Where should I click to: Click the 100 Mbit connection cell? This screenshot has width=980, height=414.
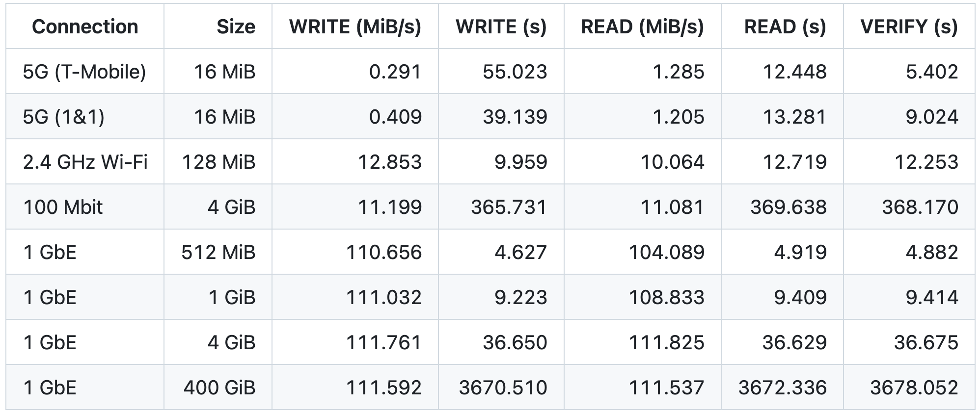tap(85, 207)
